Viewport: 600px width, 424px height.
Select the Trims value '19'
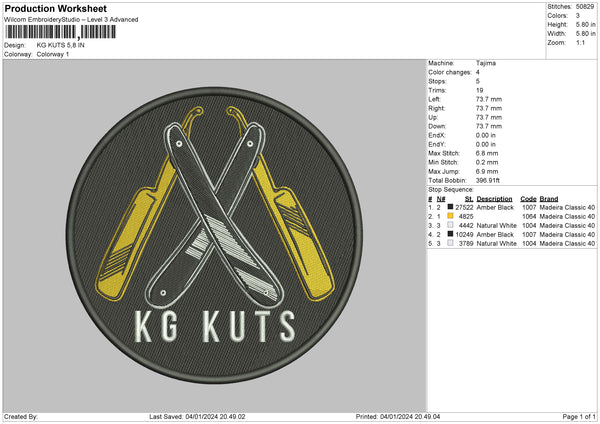[479, 90]
